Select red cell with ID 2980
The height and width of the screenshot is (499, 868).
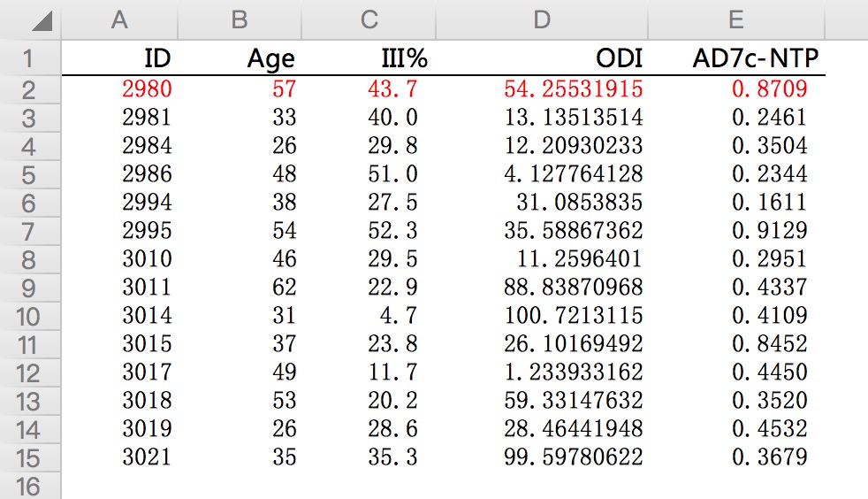click(119, 89)
